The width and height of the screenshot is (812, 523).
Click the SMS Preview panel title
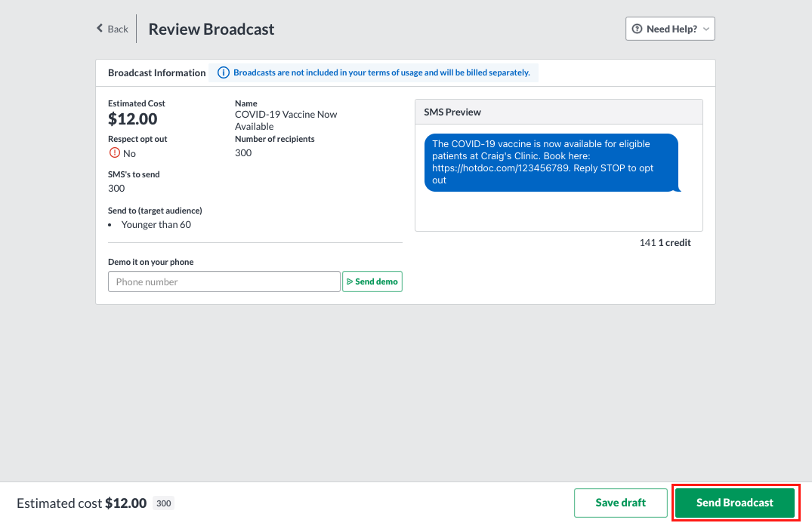(452, 112)
